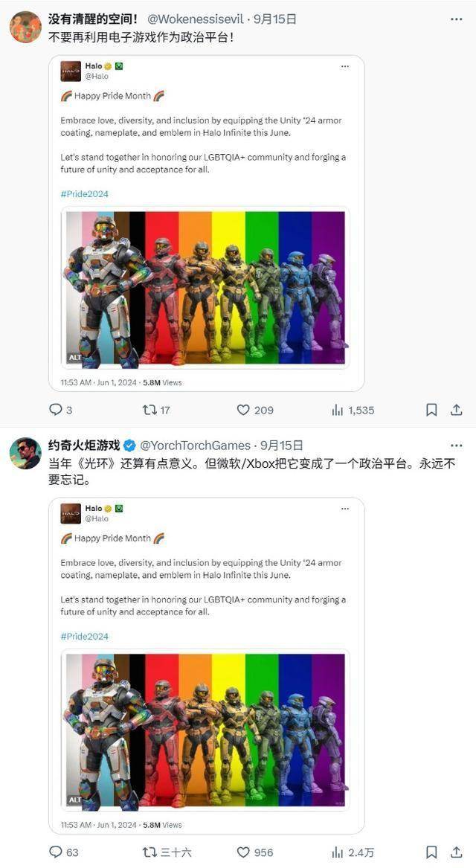View the rainbow Spartans image in second tweet
476x868 pixels.
click(205, 730)
